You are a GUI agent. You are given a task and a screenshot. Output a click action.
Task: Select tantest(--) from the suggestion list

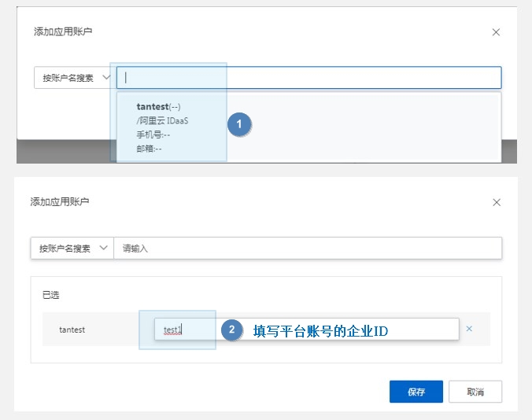tap(158, 107)
